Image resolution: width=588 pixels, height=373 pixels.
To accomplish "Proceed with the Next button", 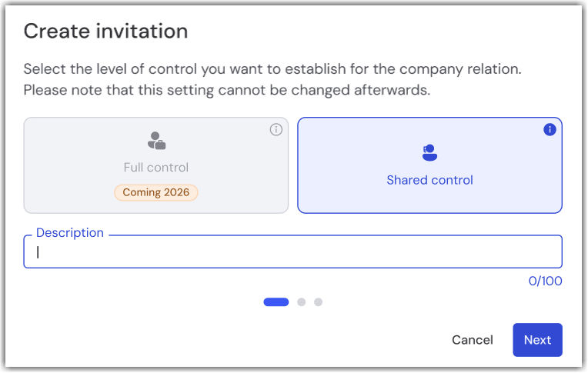I will pyautogui.click(x=537, y=340).
